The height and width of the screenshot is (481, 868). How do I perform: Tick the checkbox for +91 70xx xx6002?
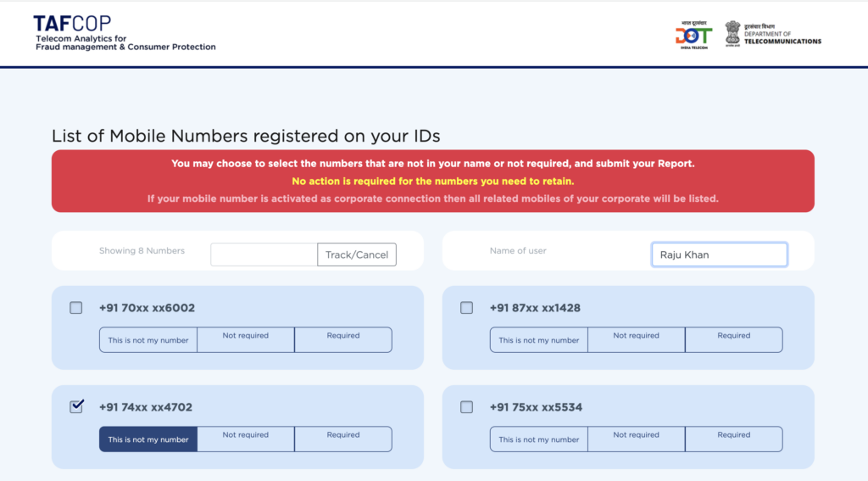(75, 308)
